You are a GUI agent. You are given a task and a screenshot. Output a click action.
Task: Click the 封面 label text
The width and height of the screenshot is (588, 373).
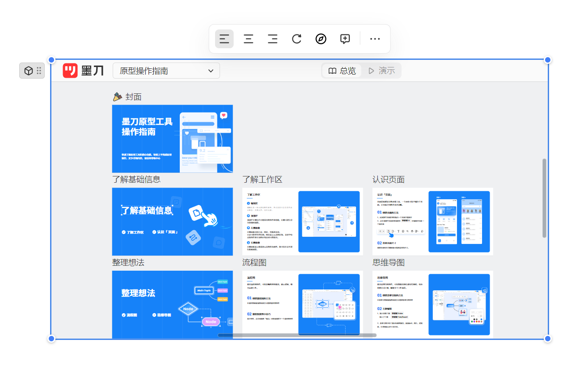133,97
